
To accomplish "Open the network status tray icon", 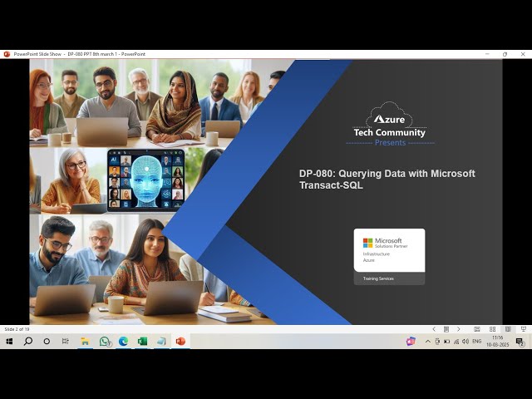I will pos(456,342).
